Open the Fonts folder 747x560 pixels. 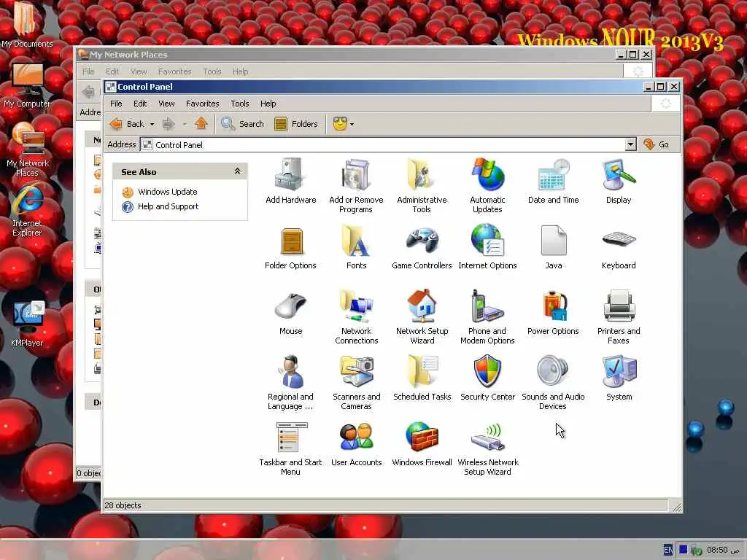pyautogui.click(x=356, y=248)
